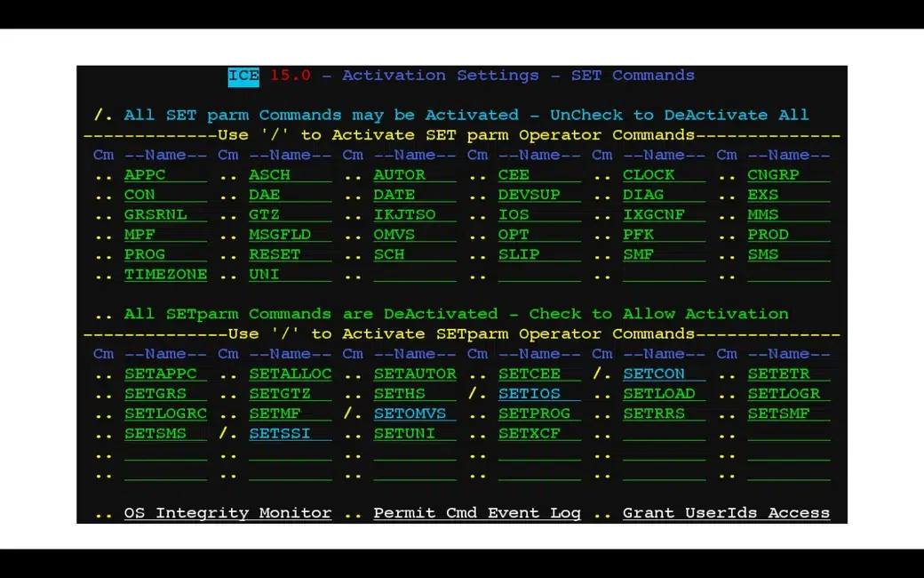
Task: Click the SETSMS command name
Action: pyautogui.click(x=155, y=434)
